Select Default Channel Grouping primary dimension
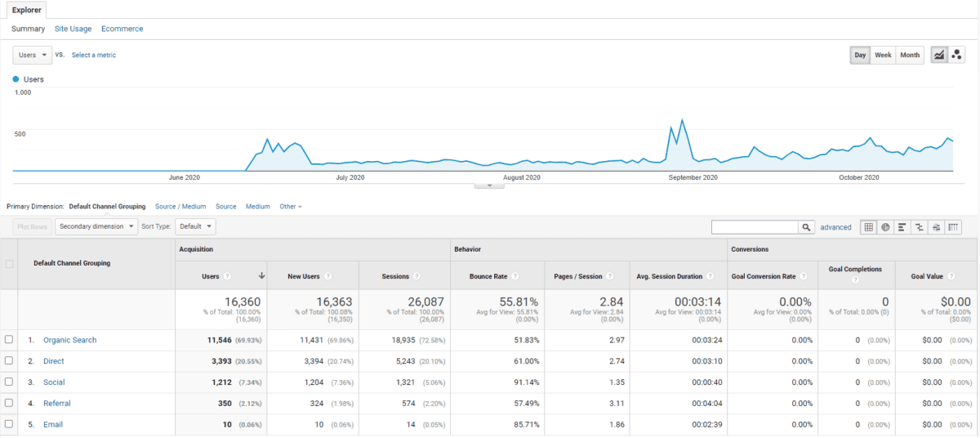 coord(107,207)
